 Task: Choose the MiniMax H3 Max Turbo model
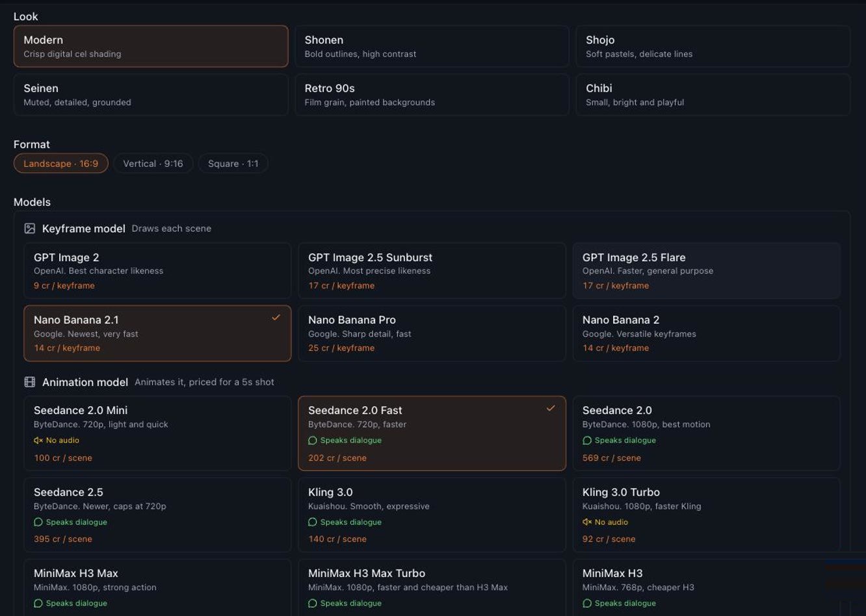pos(432,587)
